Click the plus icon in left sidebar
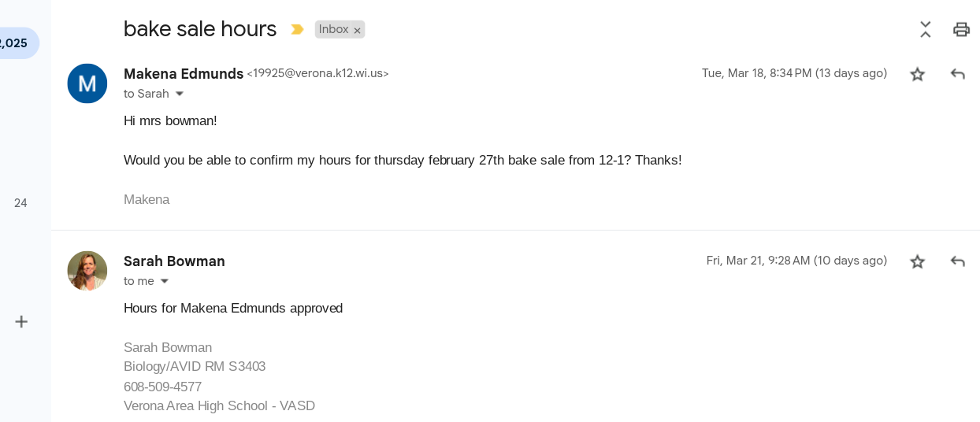This screenshot has height=422, width=980. [x=21, y=321]
